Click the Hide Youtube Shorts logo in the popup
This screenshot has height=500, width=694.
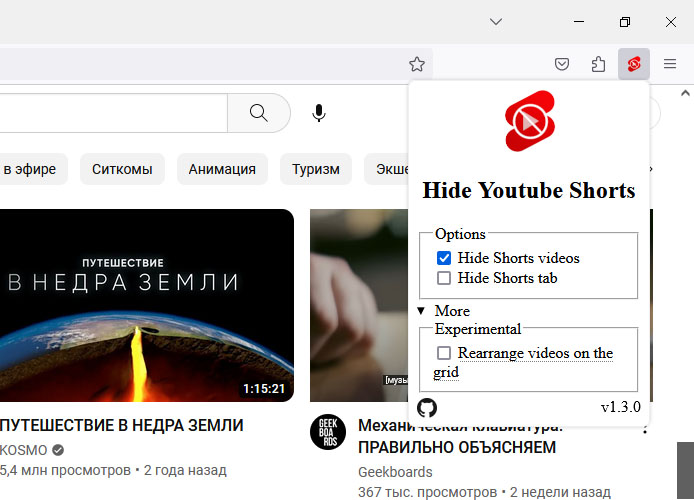coord(529,121)
